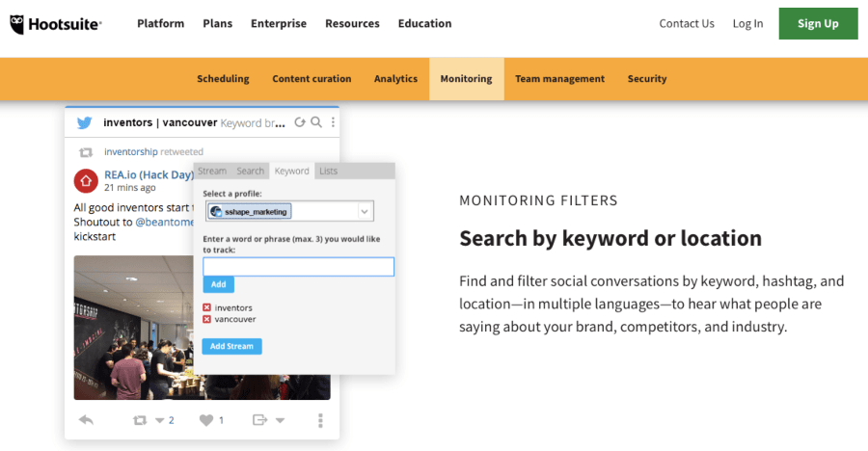Click the stream search magnifier icon

(316, 123)
